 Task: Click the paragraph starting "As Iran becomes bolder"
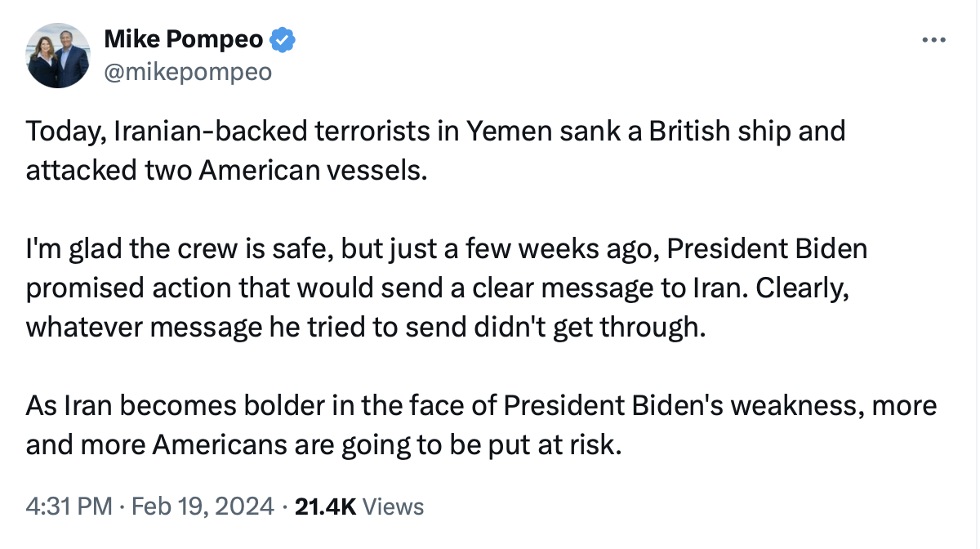tap(481, 425)
